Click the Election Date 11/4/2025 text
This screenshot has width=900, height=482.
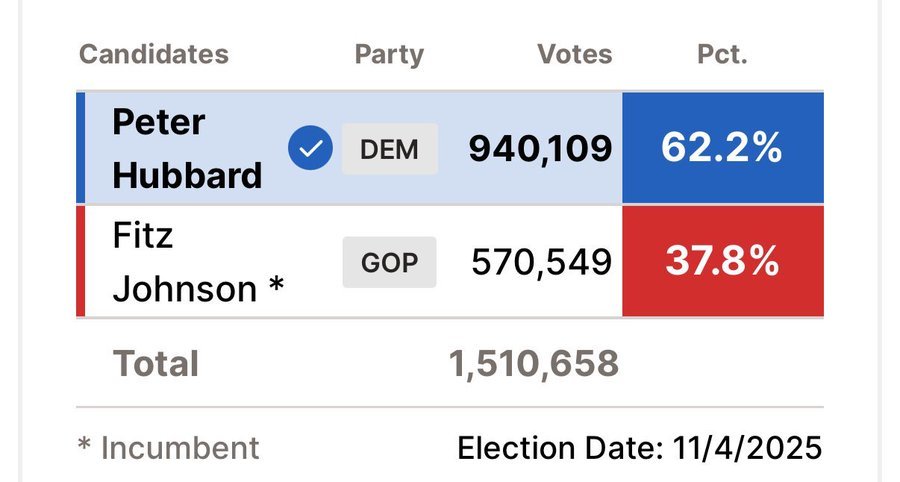click(640, 447)
